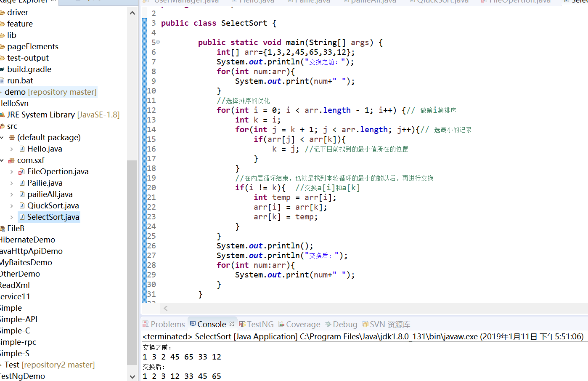Click the Pailie.java file icon
Screen dimensions: 588x381
[x=22, y=183]
